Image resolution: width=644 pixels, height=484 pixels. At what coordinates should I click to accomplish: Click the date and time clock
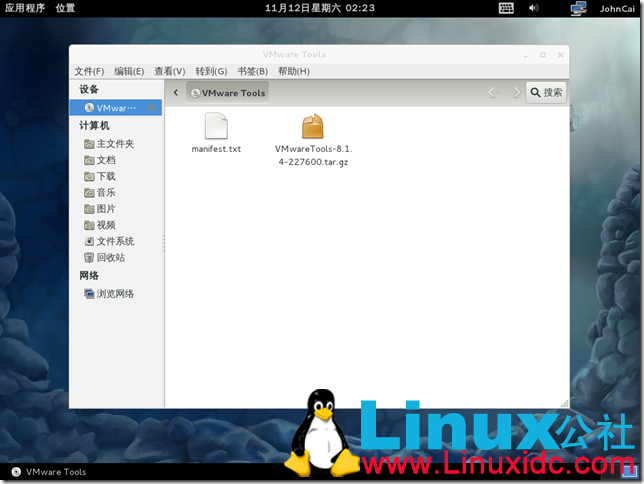[320, 8]
